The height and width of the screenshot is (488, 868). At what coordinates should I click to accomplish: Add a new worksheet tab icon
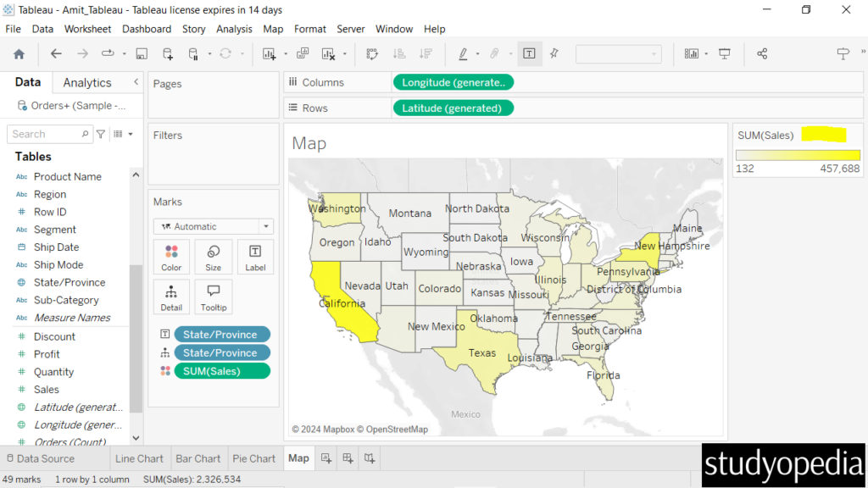coord(326,458)
